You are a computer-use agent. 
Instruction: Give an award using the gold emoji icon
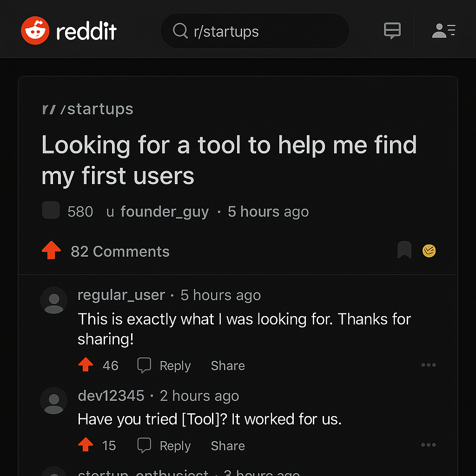click(429, 251)
